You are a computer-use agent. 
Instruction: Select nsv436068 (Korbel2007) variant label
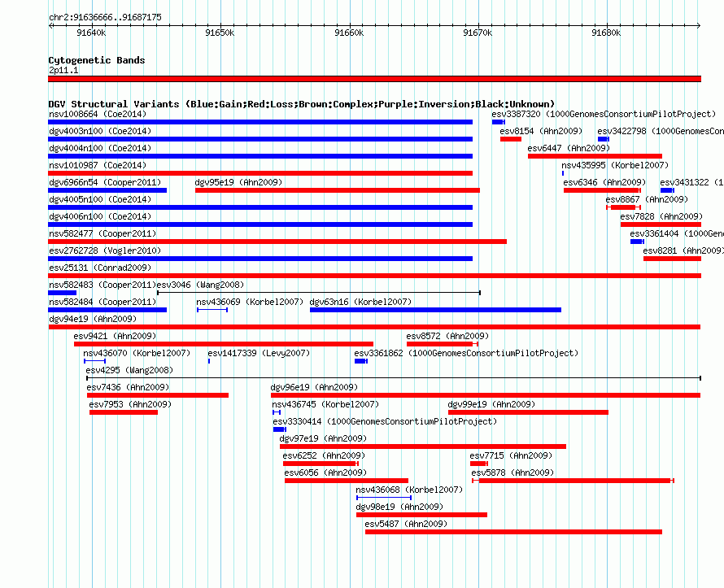pos(409,490)
